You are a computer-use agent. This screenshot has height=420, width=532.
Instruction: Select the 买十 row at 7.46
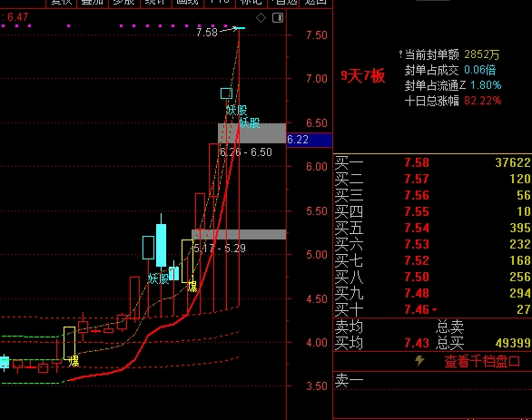(432, 309)
